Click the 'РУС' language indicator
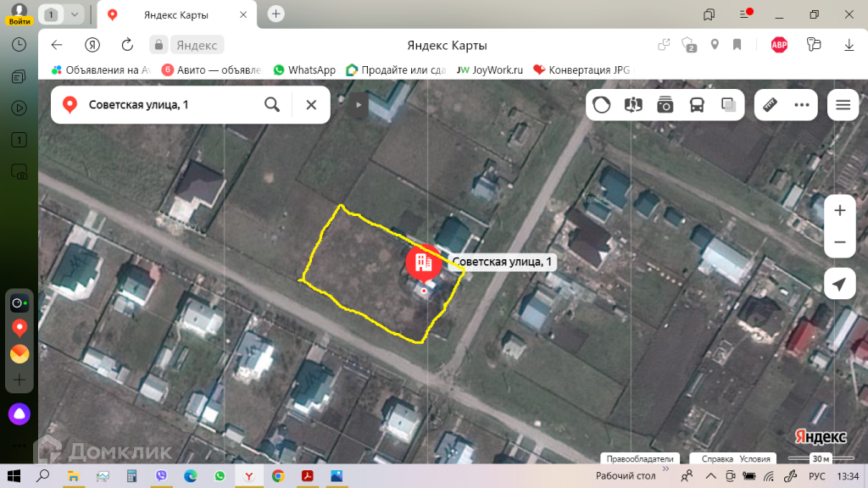868x488 pixels. [817, 476]
